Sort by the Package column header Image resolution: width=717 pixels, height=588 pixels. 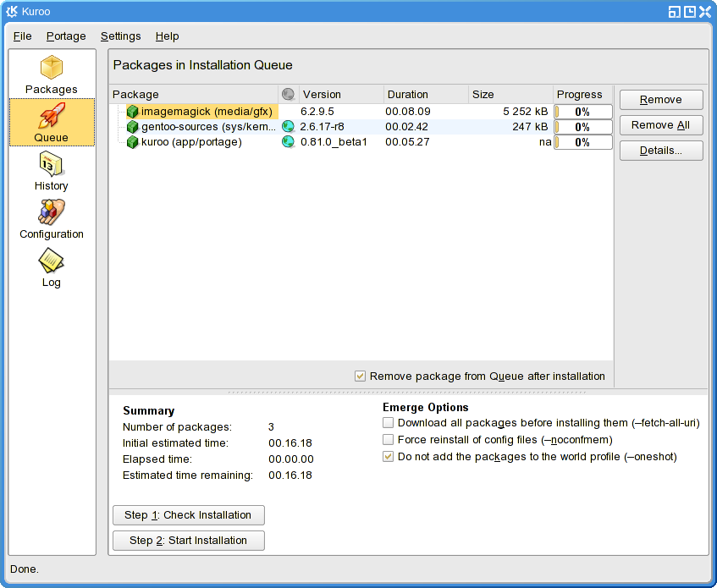point(193,94)
